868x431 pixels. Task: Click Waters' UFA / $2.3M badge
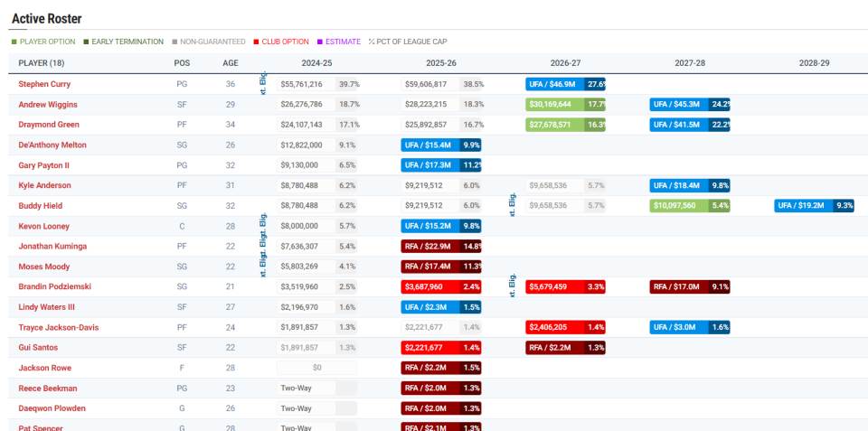coord(441,307)
